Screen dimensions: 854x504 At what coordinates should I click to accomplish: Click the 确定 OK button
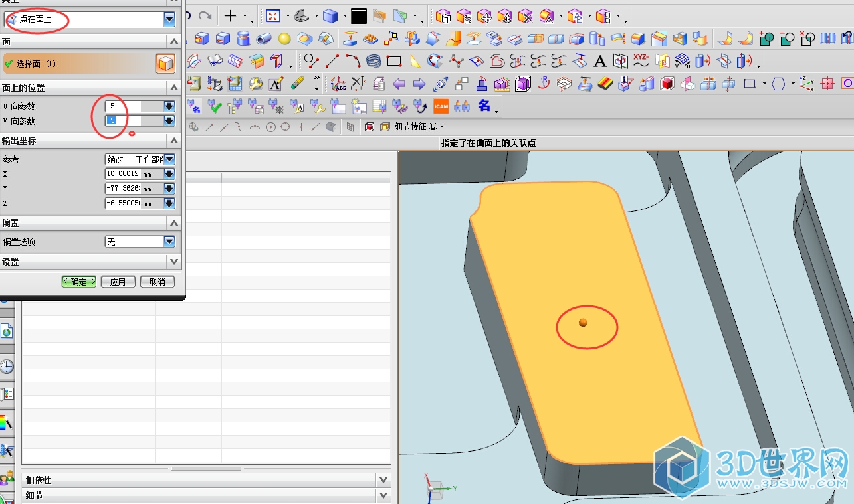79,282
